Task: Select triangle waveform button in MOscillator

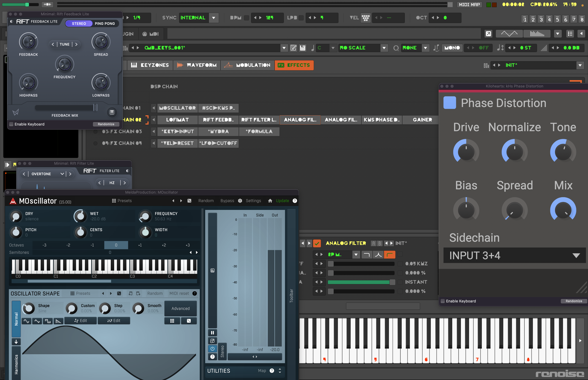Action: point(37,321)
